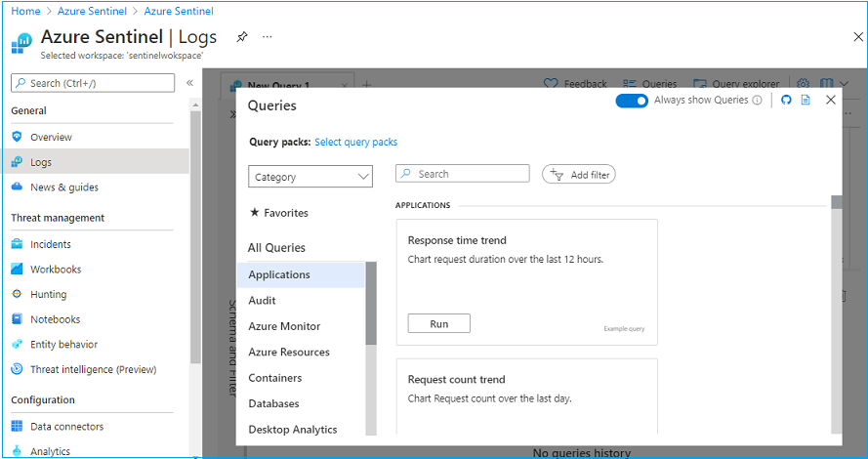Select the Applications category
Image resolution: width=868 pixels, height=459 pixels.
301,274
